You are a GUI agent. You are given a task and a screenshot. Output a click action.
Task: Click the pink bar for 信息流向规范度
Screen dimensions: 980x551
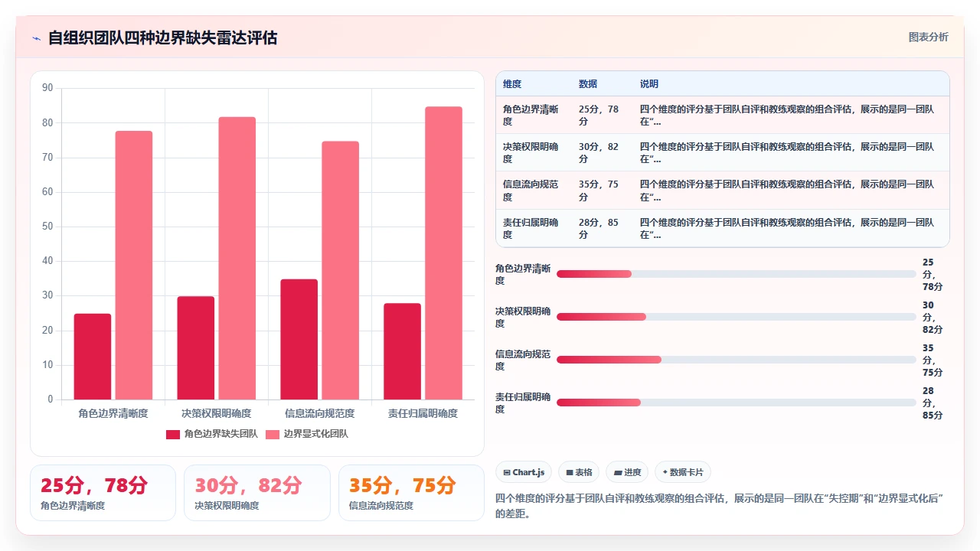(x=341, y=270)
